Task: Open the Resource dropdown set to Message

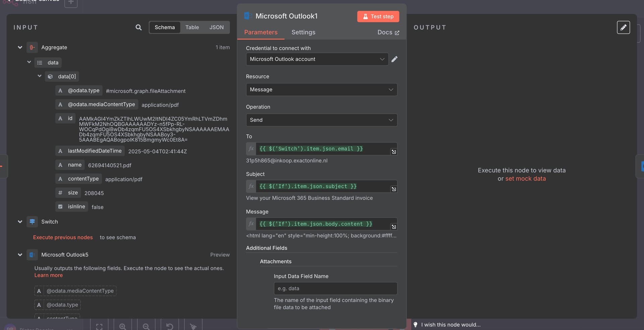Action: point(321,90)
